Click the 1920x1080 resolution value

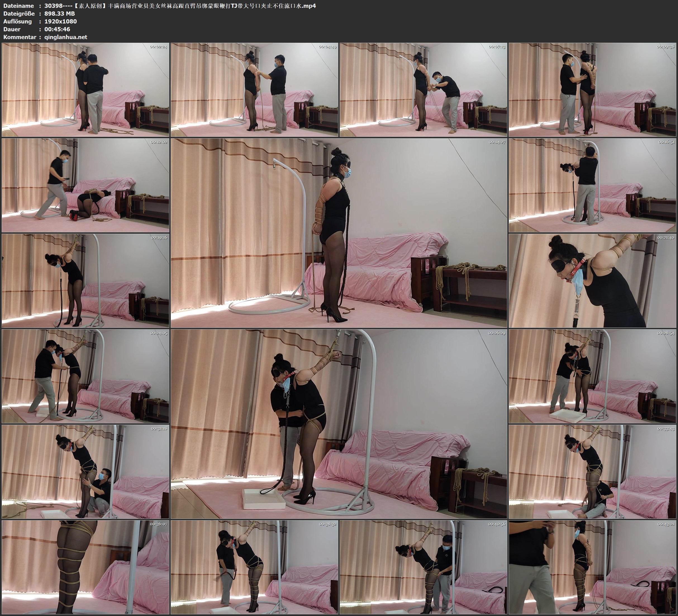pos(61,22)
